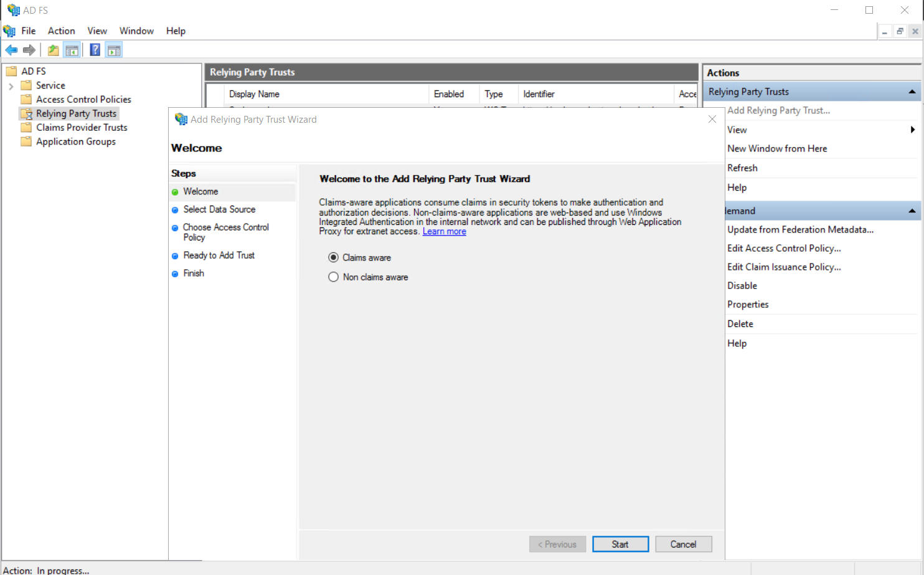The height and width of the screenshot is (575, 924).
Task: Click the Start button in wizard
Action: tap(620, 544)
